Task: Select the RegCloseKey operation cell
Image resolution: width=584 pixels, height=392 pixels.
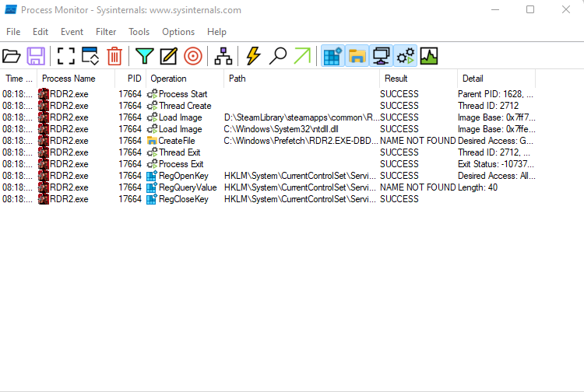Action: click(178, 199)
